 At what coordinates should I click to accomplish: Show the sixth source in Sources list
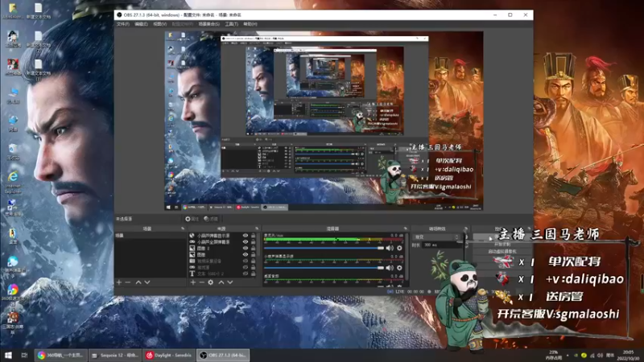(x=246, y=267)
